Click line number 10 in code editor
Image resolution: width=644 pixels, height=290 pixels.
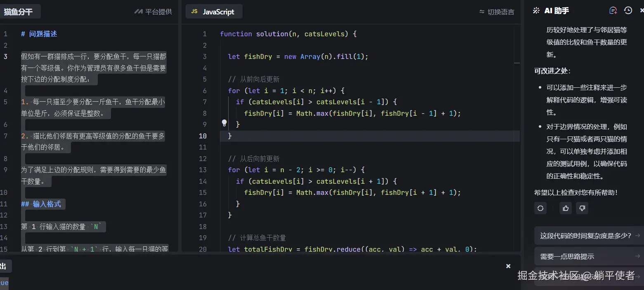point(203,136)
